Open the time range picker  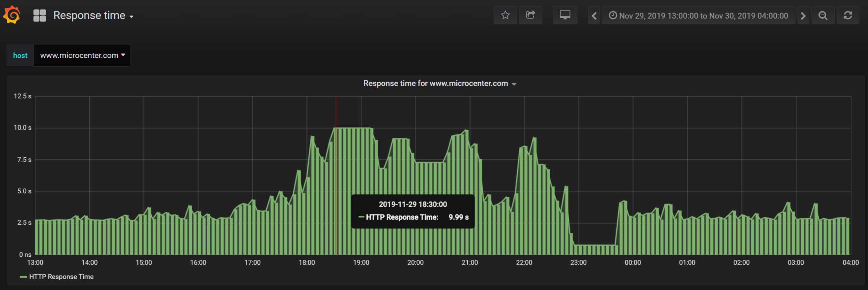coord(698,16)
